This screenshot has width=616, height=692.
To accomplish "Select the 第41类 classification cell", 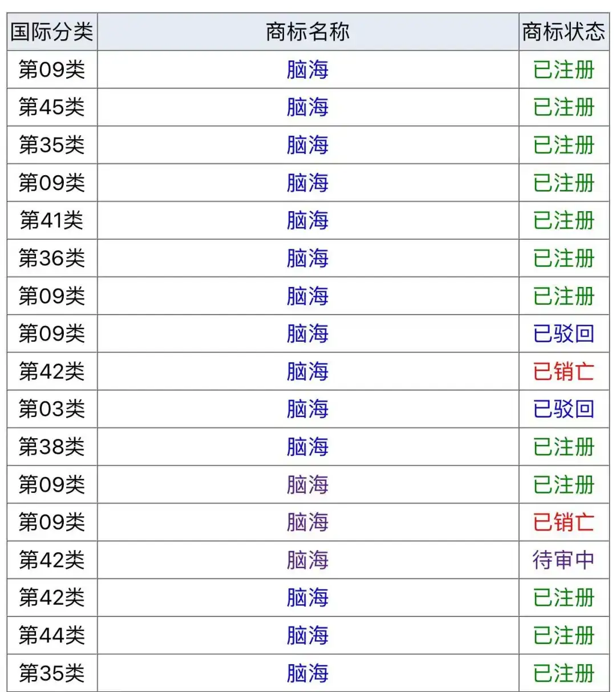I will (52, 220).
